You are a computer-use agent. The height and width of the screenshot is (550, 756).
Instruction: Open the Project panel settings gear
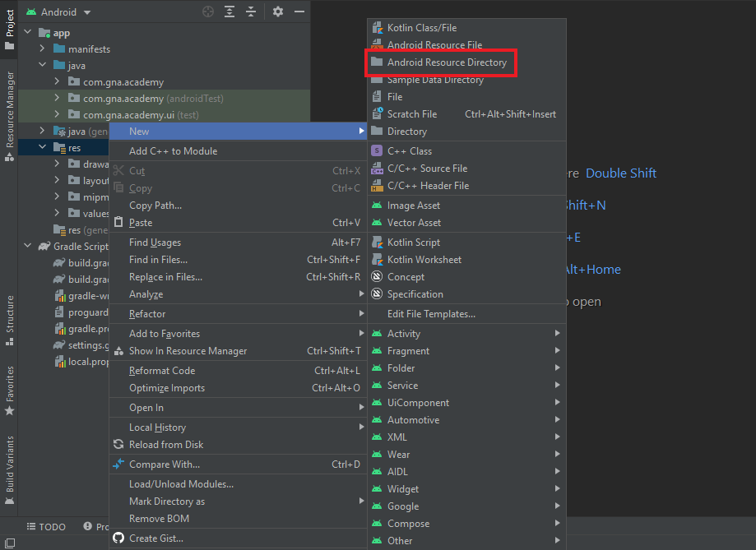tap(277, 12)
